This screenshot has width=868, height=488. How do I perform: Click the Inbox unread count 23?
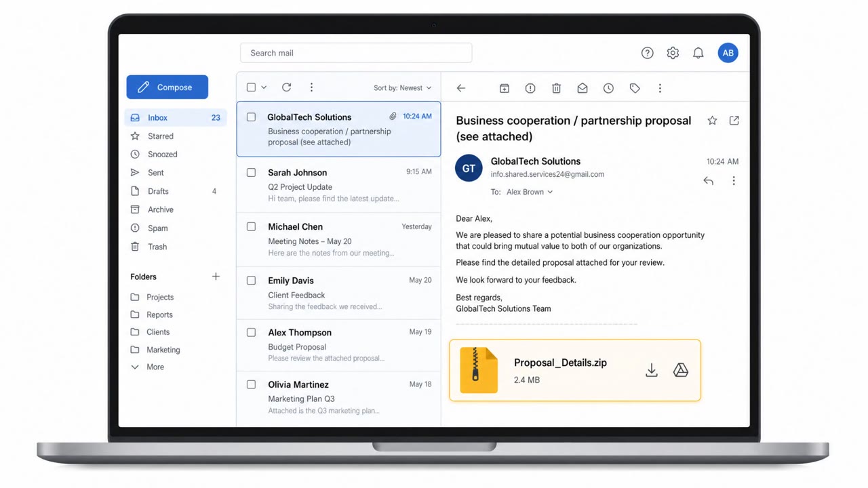216,118
